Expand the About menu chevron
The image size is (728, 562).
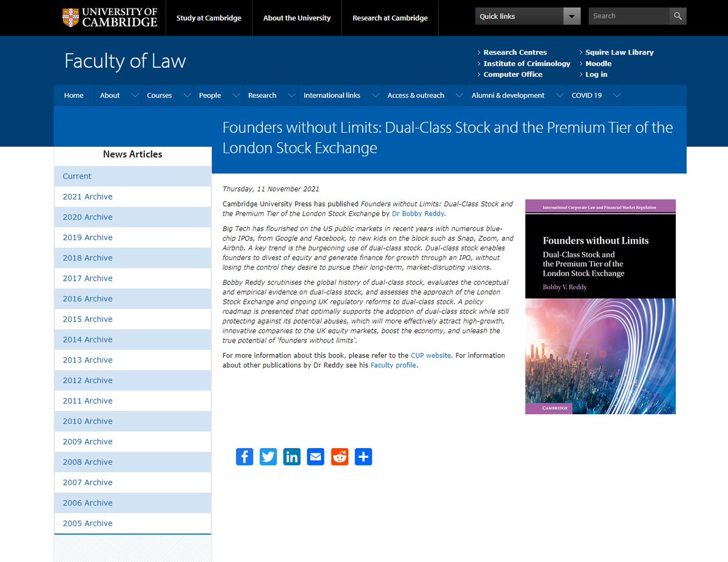(x=134, y=95)
